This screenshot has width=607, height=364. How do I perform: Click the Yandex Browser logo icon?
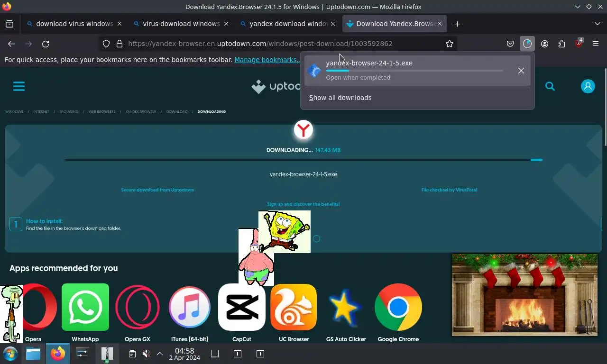tap(303, 129)
